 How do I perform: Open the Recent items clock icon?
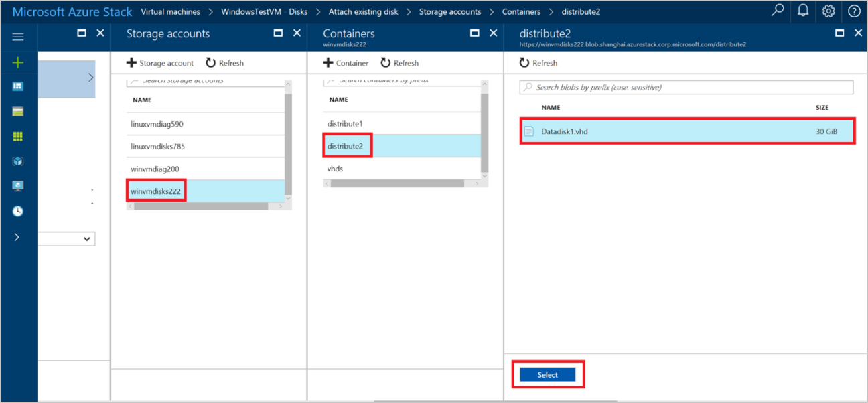coord(19,211)
